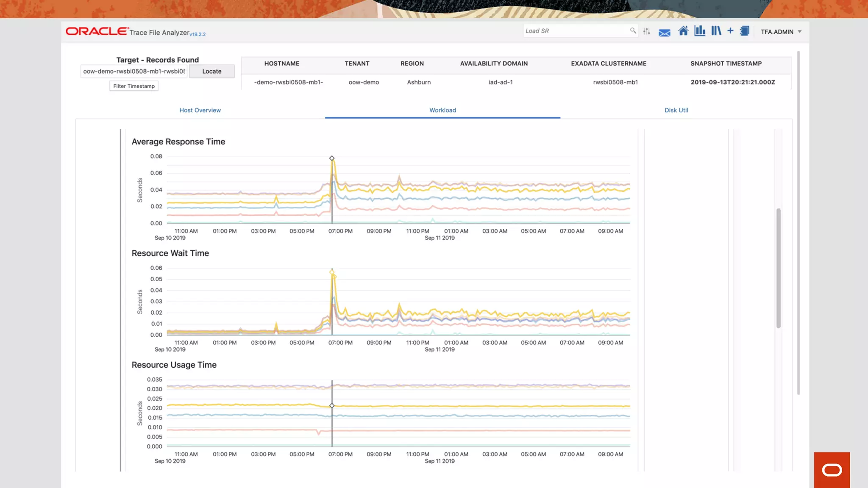The width and height of the screenshot is (868, 488).
Task: Select the Workload tab
Action: tap(442, 110)
